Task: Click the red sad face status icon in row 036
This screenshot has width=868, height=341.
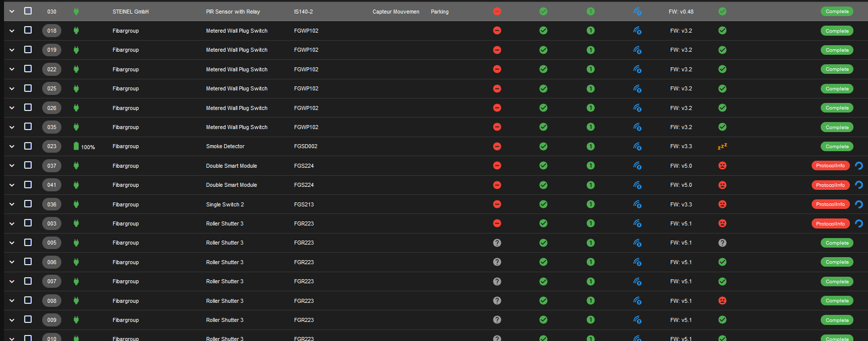Action: [722, 204]
